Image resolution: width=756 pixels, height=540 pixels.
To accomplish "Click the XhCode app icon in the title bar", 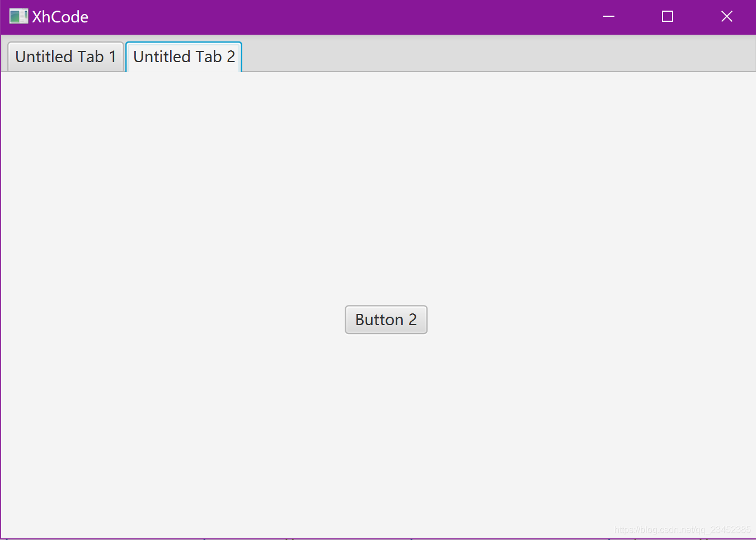I will [18, 16].
